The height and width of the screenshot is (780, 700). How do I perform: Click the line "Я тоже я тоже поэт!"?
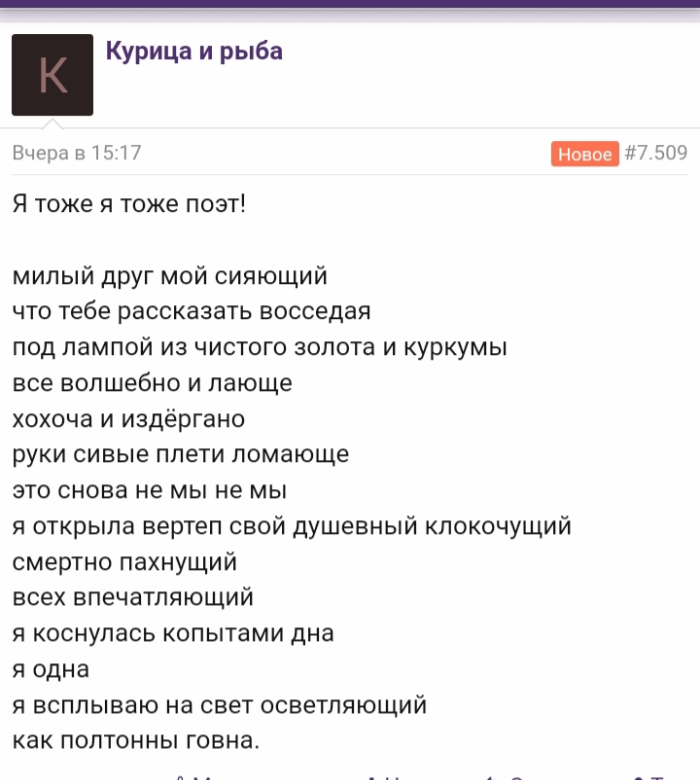tap(128, 204)
